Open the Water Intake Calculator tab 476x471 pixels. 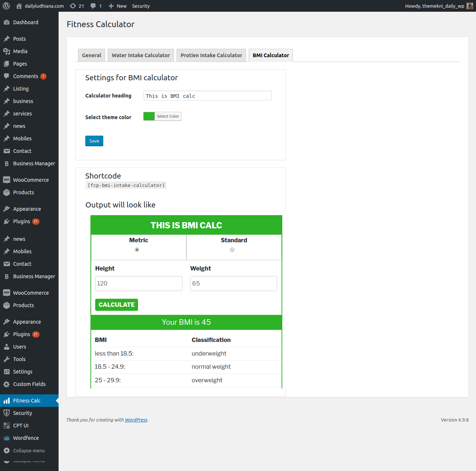141,55
